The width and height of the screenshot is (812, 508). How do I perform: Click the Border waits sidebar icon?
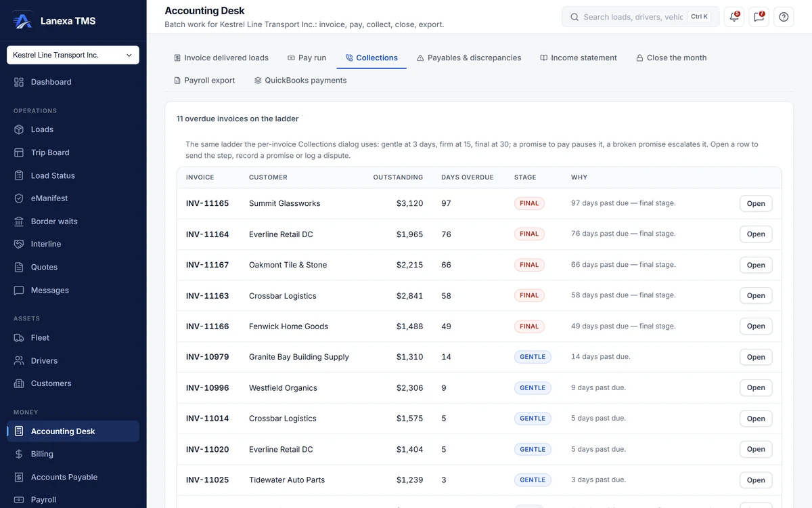[19, 221]
